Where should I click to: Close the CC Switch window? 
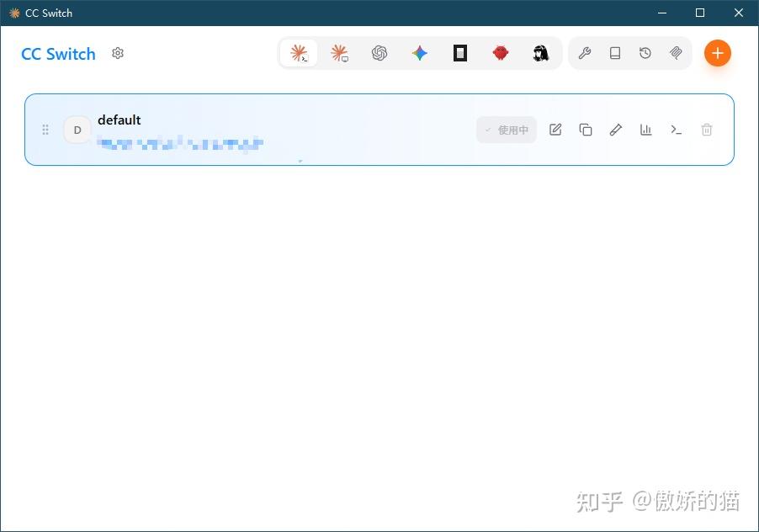pos(739,13)
